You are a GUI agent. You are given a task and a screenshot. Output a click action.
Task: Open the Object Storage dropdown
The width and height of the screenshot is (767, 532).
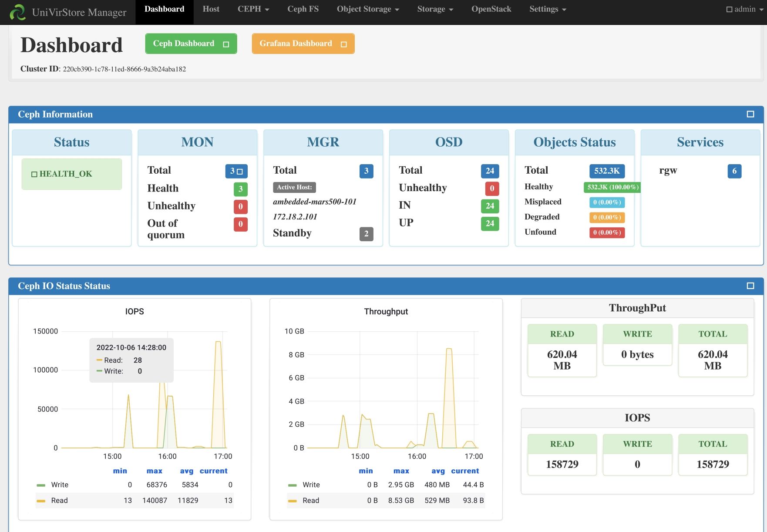click(x=367, y=9)
